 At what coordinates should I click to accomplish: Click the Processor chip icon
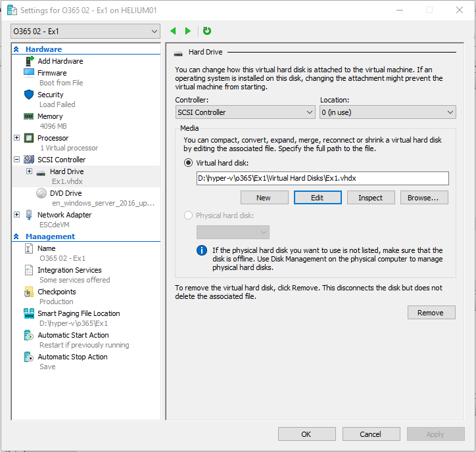click(x=29, y=138)
